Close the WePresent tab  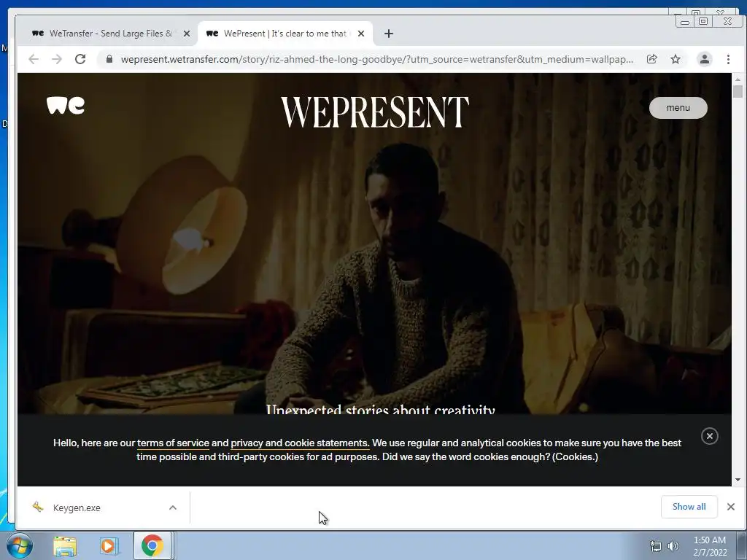pos(361,34)
